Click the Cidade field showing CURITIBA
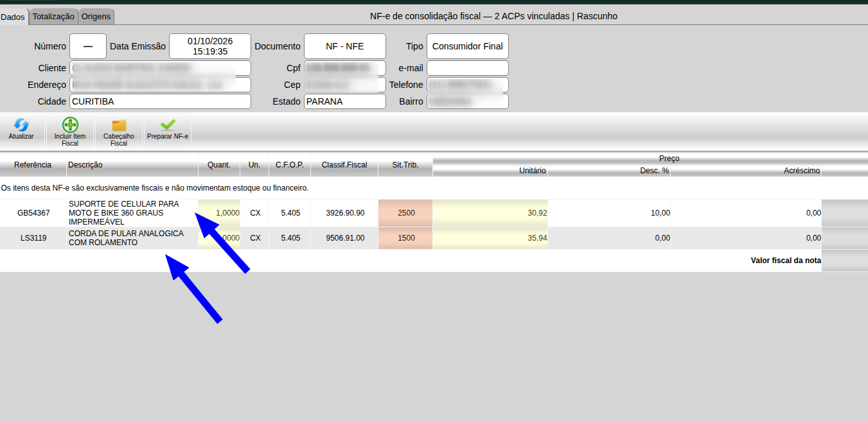This screenshot has width=868, height=421. pyautogui.click(x=160, y=101)
